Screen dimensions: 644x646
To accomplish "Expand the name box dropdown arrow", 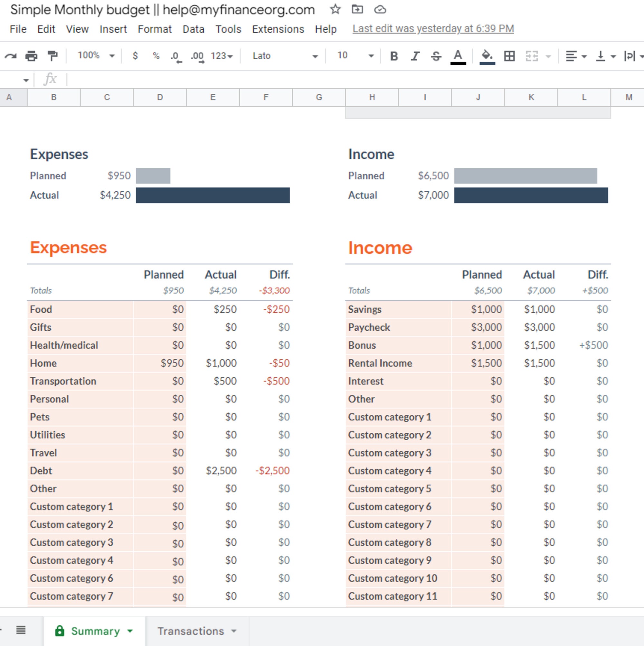I will [26, 80].
